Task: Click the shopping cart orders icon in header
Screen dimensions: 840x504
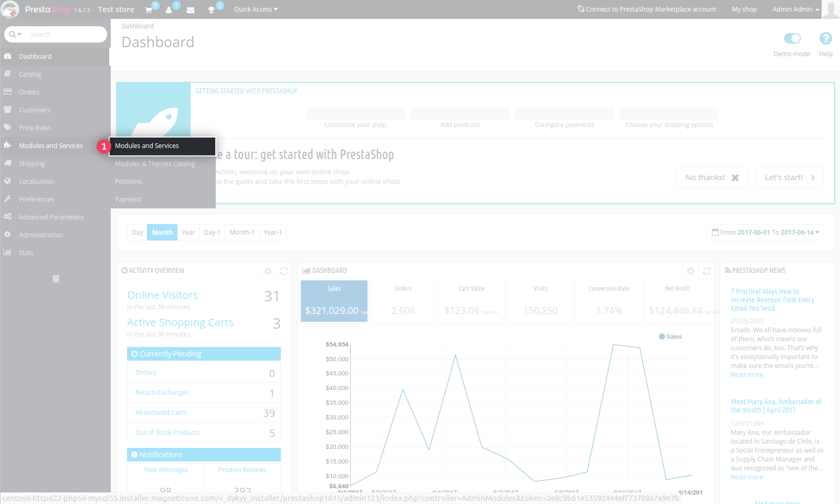Action: click(149, 10)
